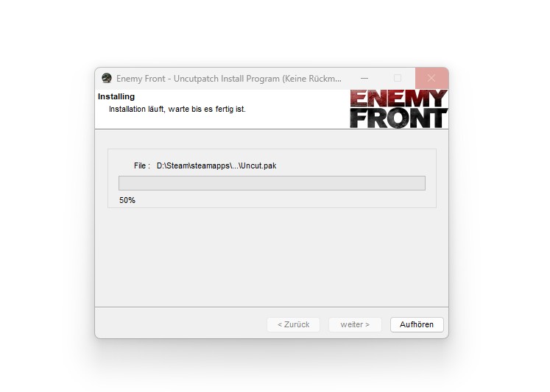Click the separator line above the navigation buttons

click(x=272, y=307)
